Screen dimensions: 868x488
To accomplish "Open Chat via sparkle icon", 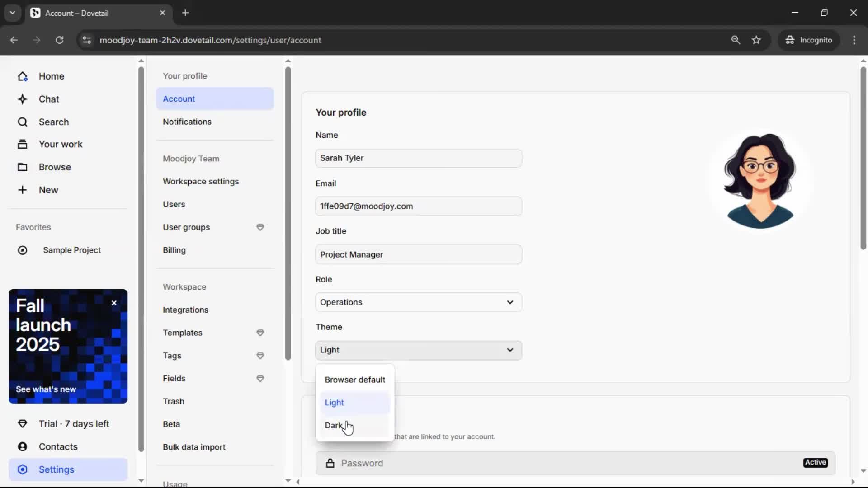I will [23, 99].
